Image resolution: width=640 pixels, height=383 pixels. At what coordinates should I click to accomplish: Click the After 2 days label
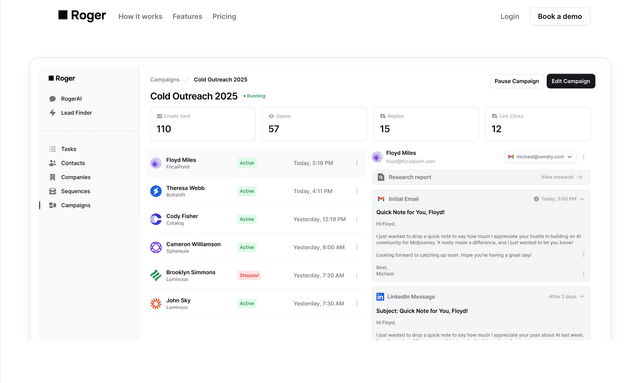pos(562,296)
